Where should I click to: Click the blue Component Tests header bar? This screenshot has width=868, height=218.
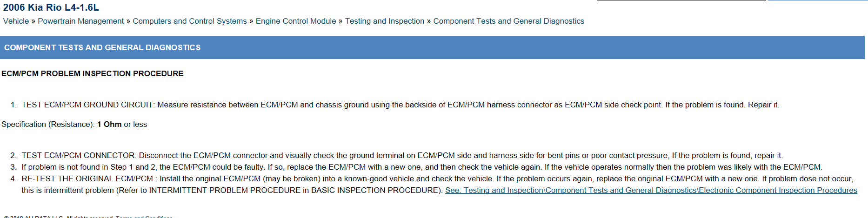(432, 47)
